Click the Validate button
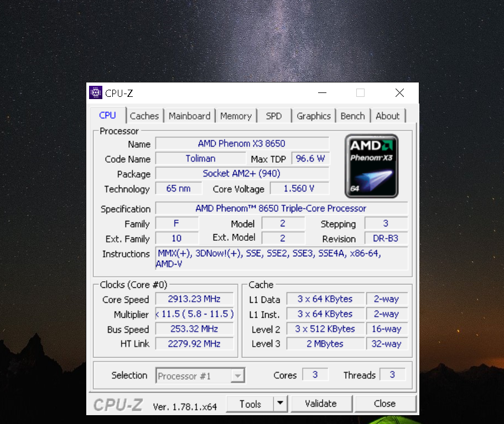Image resolution: width=504 pixels, height=424 pixels. [x=321, y=404]
